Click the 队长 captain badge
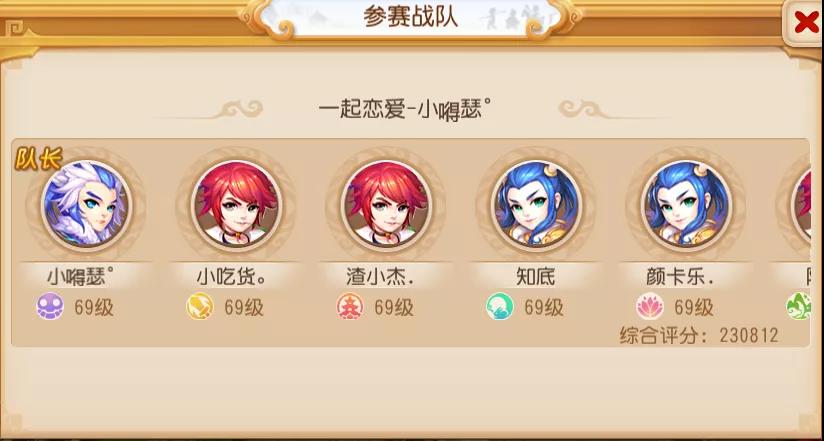This screenshot has height=441, width=824. (x=38, y=158)
